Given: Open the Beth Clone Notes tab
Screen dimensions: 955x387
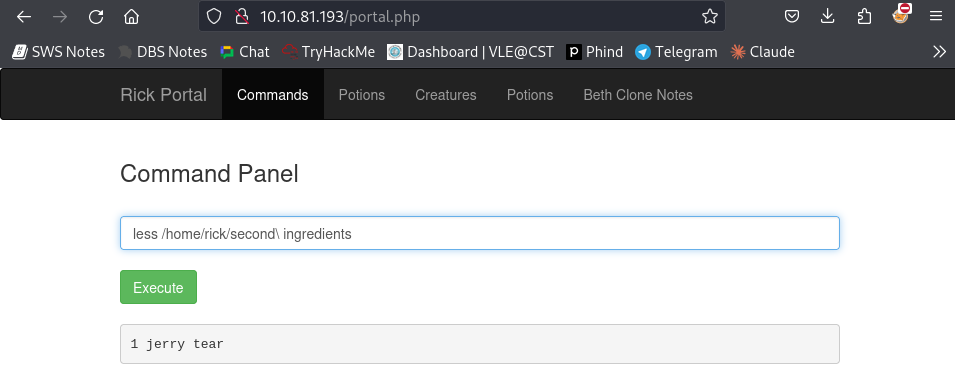Looking at the screenshot, I should point(638,95).
